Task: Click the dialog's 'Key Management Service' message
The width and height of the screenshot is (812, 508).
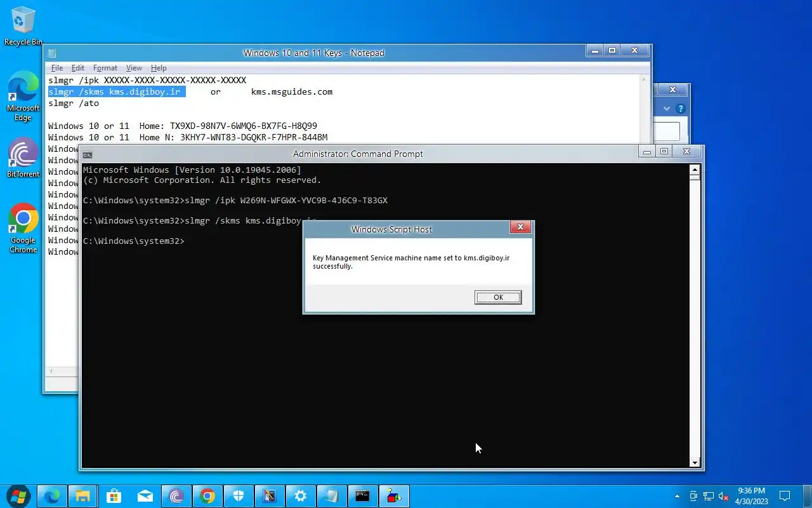Action: [411, 262]
